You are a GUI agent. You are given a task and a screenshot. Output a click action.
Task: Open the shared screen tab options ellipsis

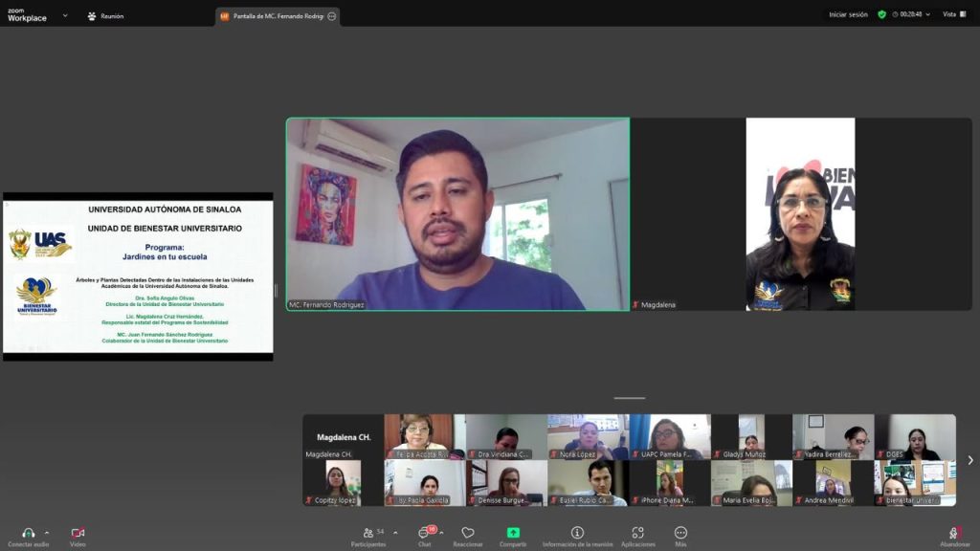pos(332,16)
